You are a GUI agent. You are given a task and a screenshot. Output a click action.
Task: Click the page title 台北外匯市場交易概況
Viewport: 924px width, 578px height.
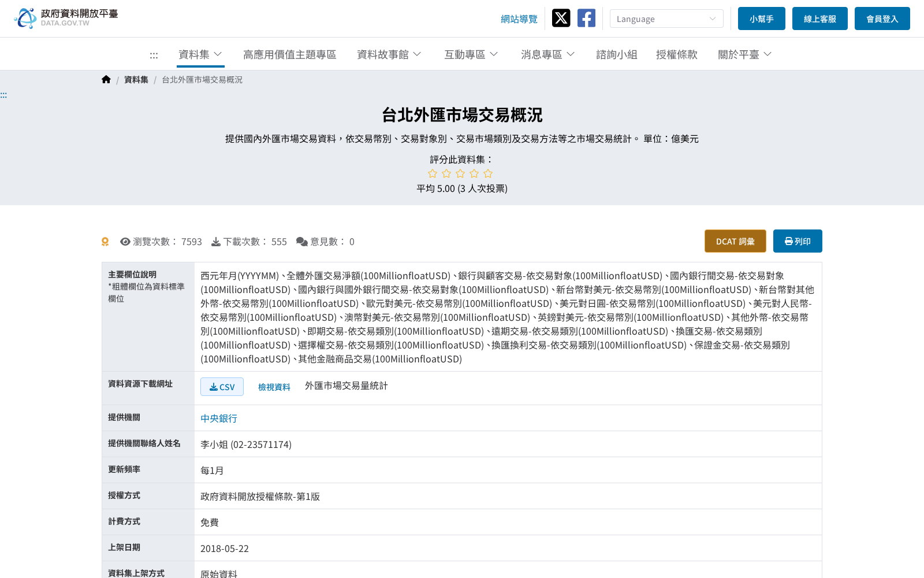pyautogui.click(x=462, y=115)
